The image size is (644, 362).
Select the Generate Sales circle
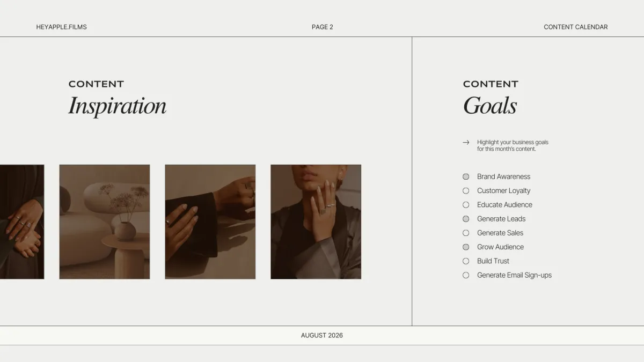coord(466,233)
